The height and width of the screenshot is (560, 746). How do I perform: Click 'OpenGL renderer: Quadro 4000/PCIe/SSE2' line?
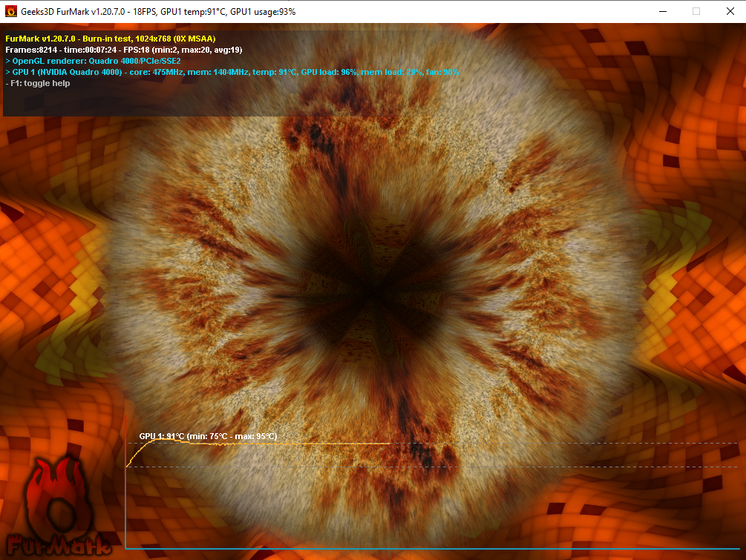94,61
